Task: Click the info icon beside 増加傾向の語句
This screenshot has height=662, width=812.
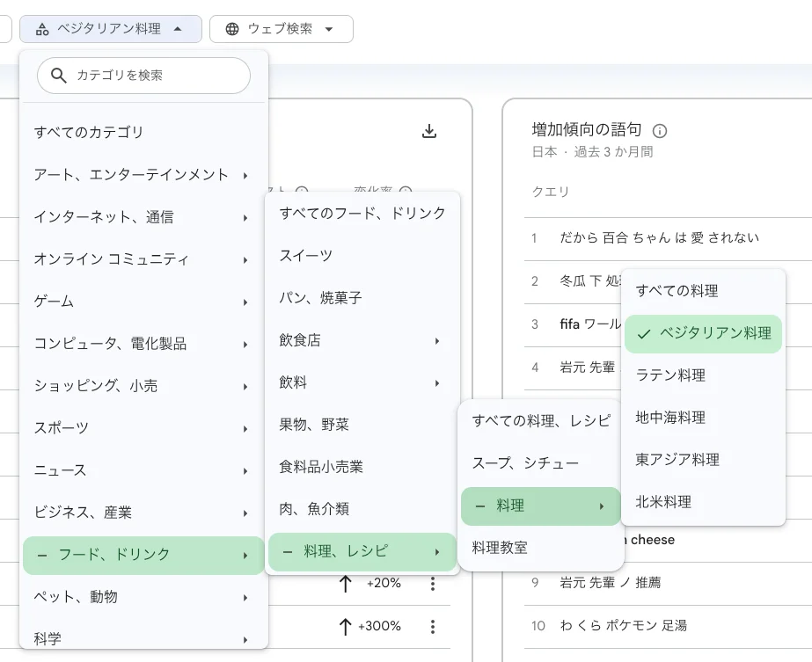Action: point(659,131)
